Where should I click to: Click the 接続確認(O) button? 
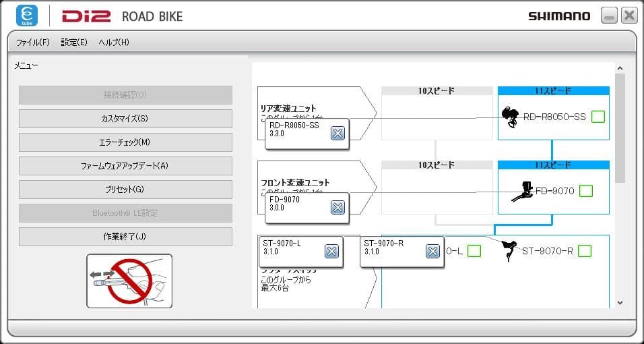pyautogui.click(x=125, y=95)
